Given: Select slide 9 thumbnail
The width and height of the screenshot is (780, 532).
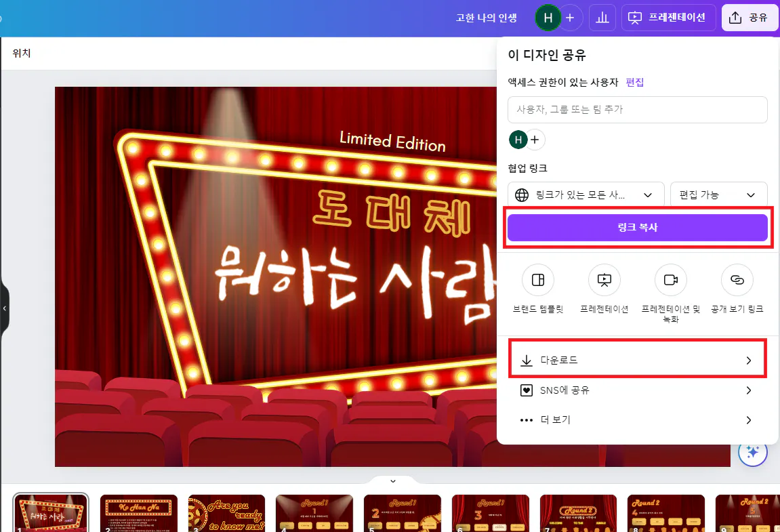Looking at the screenshot, I should coord(747,512).
